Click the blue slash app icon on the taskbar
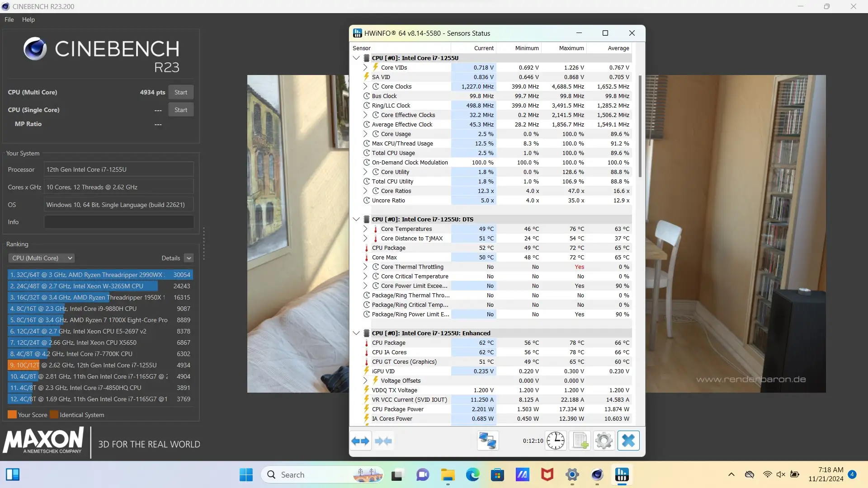This screenshot has width=868, height=488. (x=523, y=475)
